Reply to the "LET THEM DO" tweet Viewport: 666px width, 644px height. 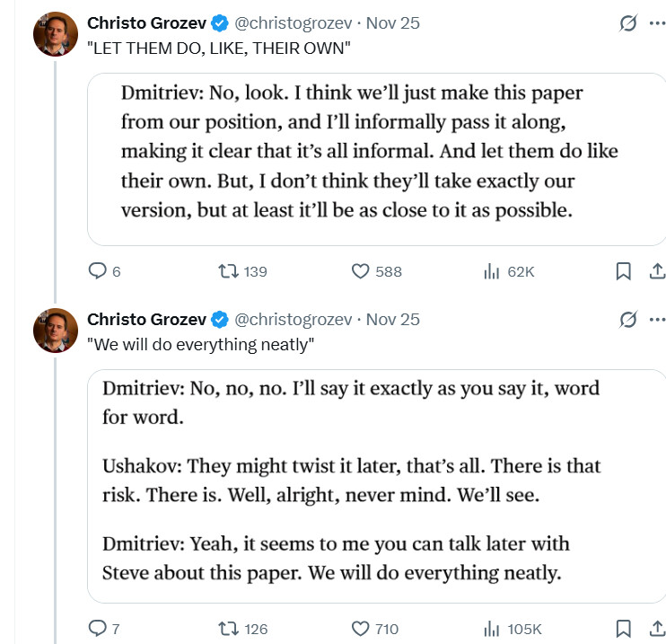point(97,271)
